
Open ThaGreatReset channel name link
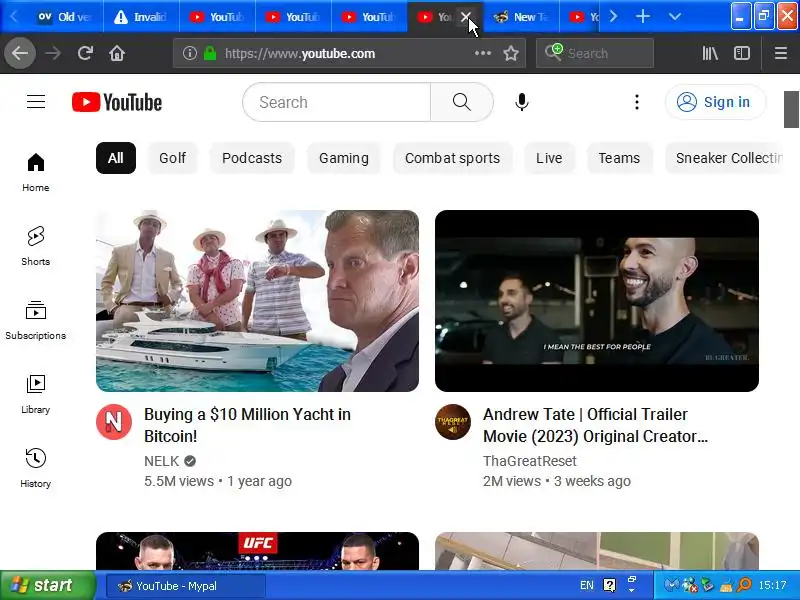(x=530, y=461)
